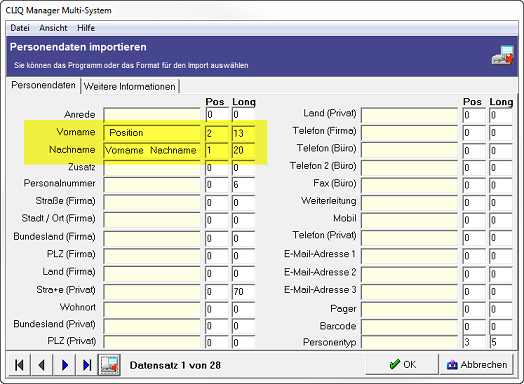Viewport: 524px width, 384px height.
Task: Click the Stadt / Ort (Firma) field
Action: [152, 220]
